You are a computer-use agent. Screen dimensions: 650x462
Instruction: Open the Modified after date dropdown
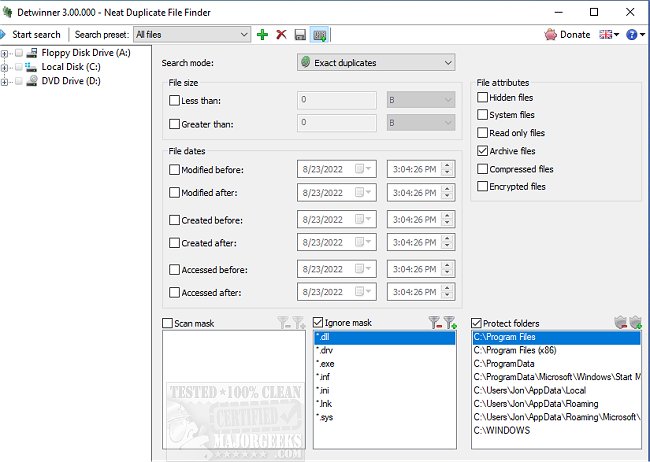(x=363, y=192)
